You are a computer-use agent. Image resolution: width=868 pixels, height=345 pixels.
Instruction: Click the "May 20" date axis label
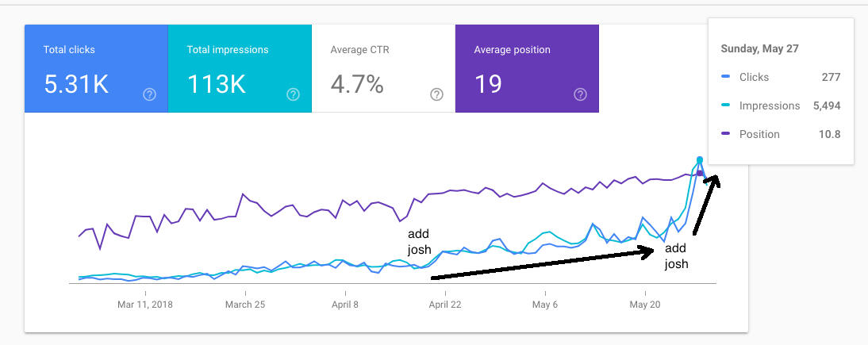coord(645,304)
